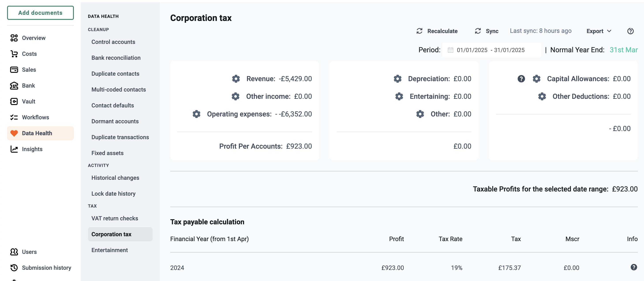This screenshot has width=644, height=281.
Task: Click the Sales card icon
Action: click(14, 70)
